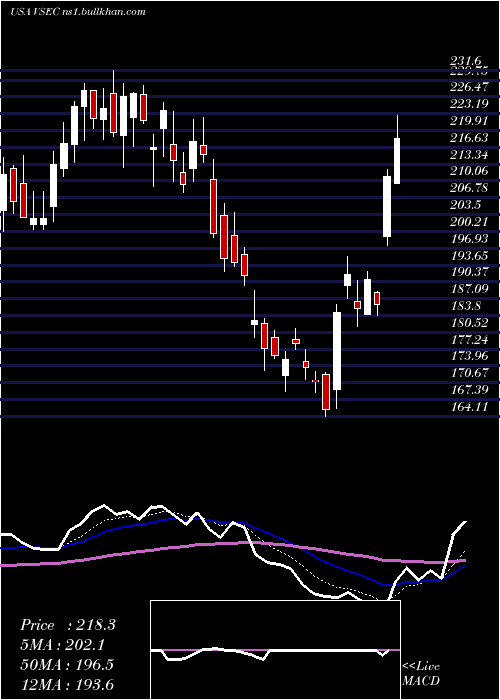The height and width of the screenshot is (700, 500).
Task: Click the 177.24 price axis label
Action: click(x=469, y=340)
